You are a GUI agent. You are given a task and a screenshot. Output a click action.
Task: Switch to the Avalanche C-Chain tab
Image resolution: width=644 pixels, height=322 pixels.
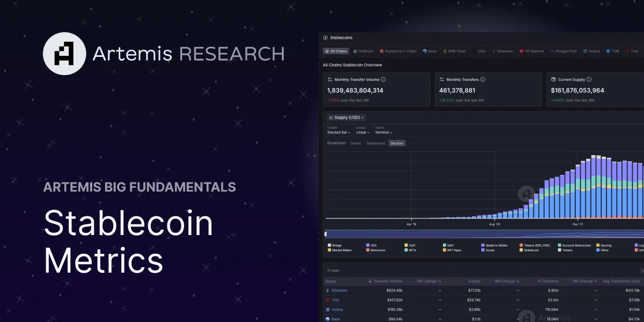tap(398, 51)
